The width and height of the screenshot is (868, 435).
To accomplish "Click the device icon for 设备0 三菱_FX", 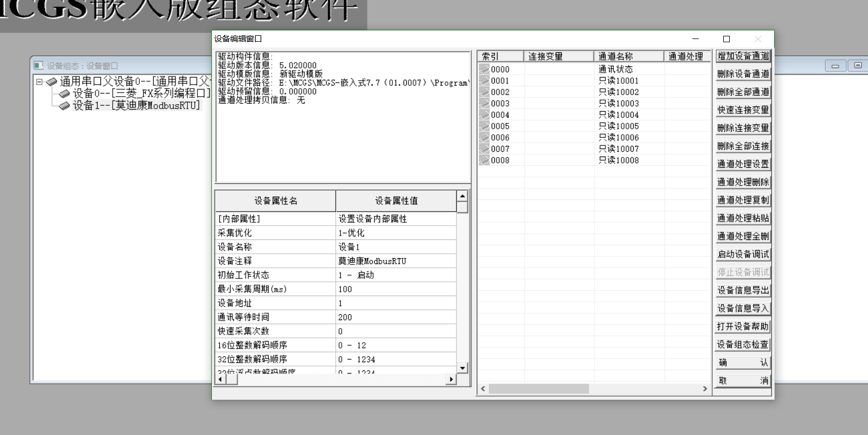I will pos(65,94).
